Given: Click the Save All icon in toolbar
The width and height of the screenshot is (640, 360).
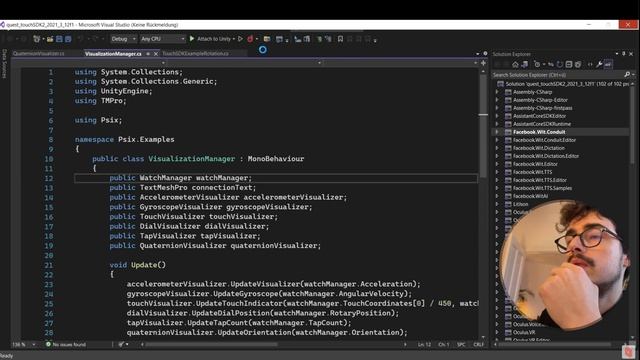Looking at the screenshot, I should [x=68, y=39].
